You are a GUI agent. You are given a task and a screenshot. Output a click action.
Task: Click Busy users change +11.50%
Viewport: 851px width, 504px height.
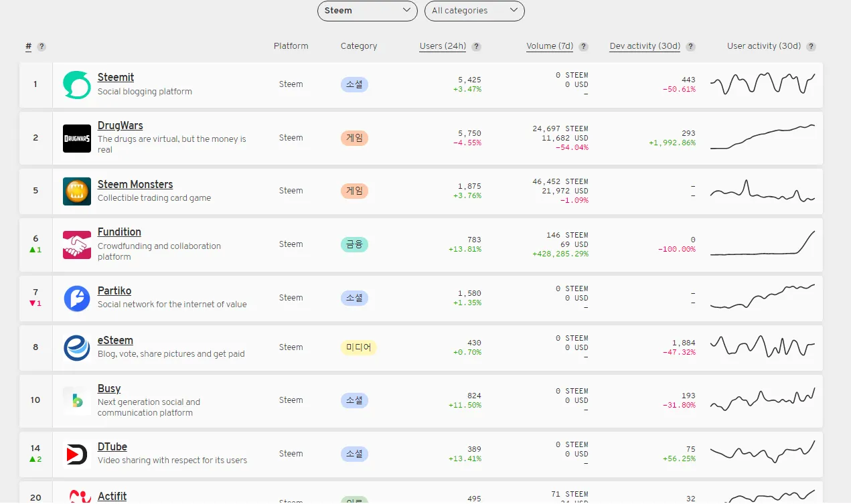tap(465, 406)
